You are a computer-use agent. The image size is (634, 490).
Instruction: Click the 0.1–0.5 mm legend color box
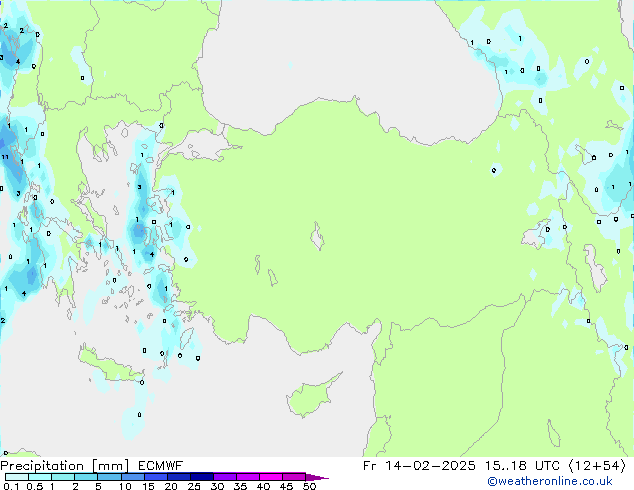(17, 477)
